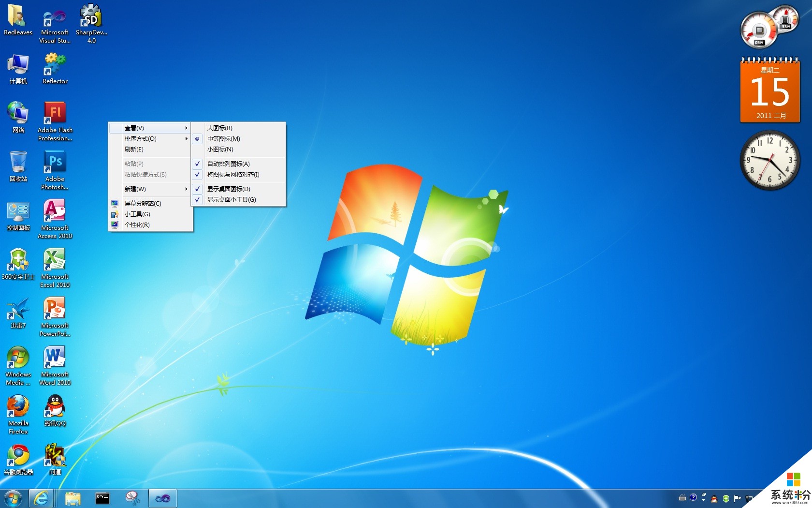812x508 pixels.
Task: Open 屏幕分辨率(C) from context menu
Action: 150,204
